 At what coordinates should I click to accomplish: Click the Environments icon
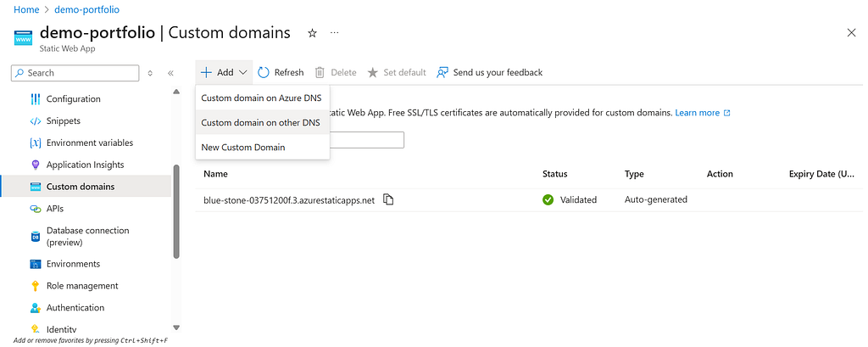coord(36,265)
